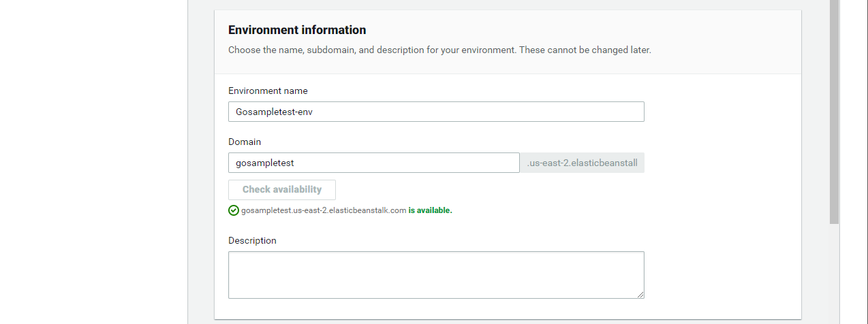Viewport: 868px width, 324px height.
Task: Click the gray header area of the Environment panel
Action: click(722, 41)
